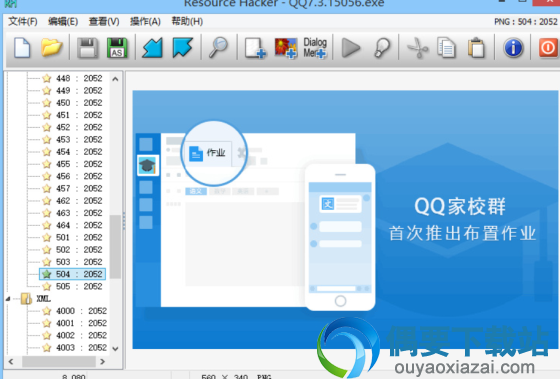This screenshot has width=560, height=379.
Task: Click the scissors Cut icon
Action: click(x=417, y=48)
